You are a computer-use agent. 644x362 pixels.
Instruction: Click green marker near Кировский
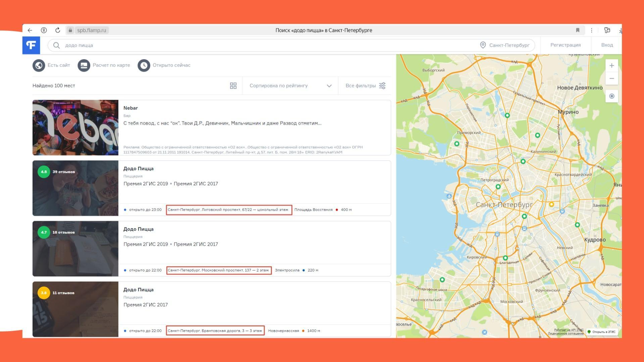pos(505,258)
